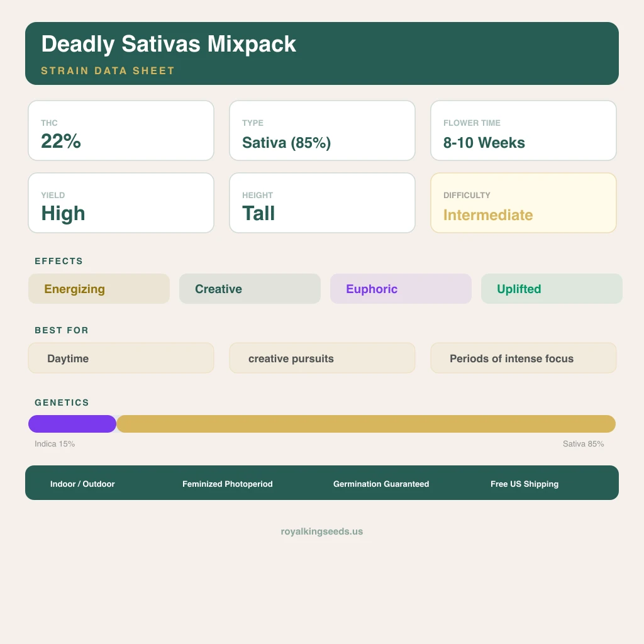644x644 pixels.
Task: Select the Uplifted effect tag
Action: (552, 289)
